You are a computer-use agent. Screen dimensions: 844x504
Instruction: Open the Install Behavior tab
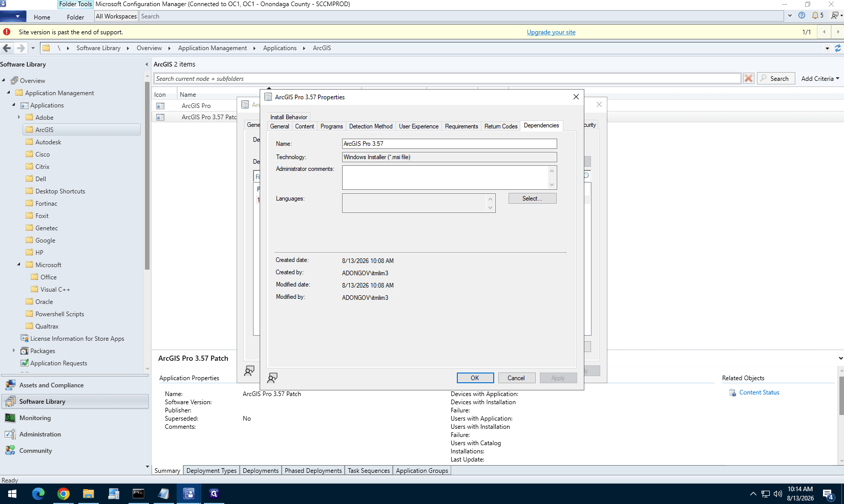coord(289,117)
